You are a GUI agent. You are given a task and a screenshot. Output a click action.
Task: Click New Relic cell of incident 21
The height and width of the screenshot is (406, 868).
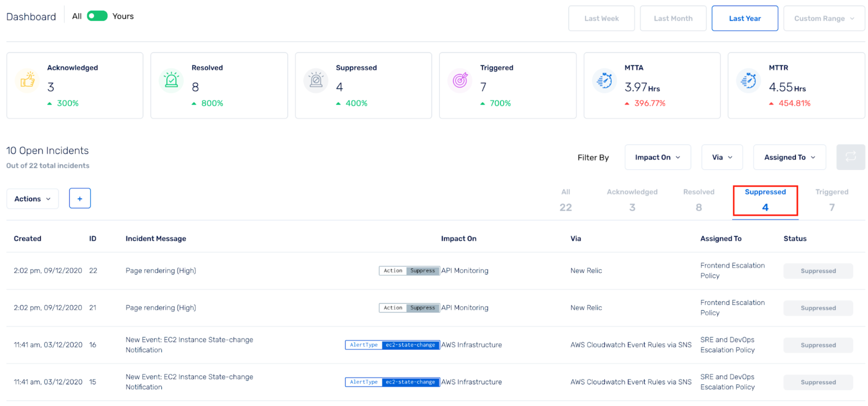point(586,308)
